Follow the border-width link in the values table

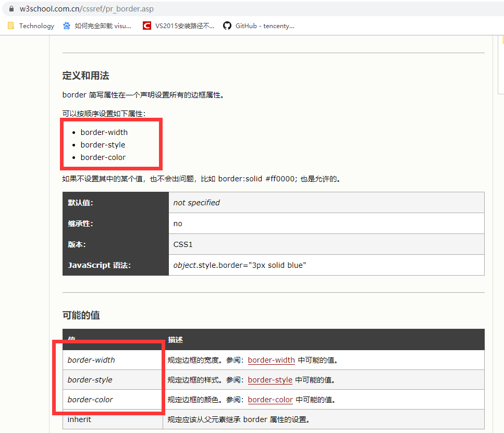pos(271,360)
